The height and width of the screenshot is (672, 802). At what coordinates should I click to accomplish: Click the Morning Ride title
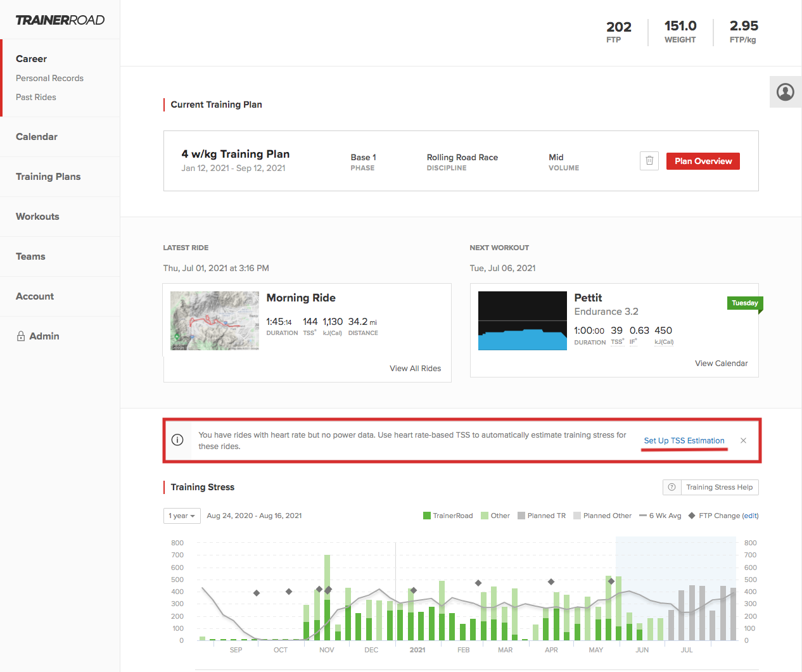[301, 298]
